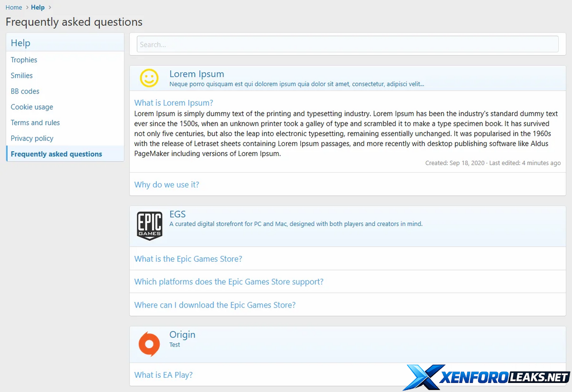The image size is (572, 392).
Task: Go to Cookie usage page
Action: tap(32, 107)
